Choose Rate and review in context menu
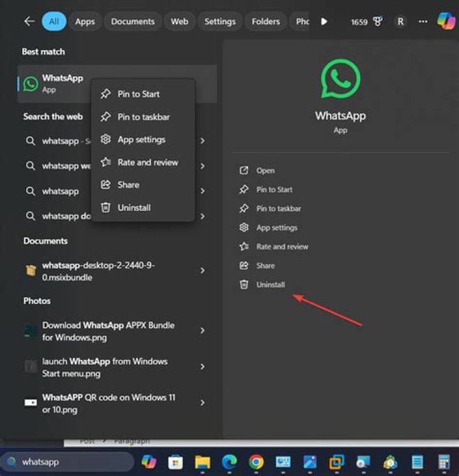This screenshot has width=459, height=476. (x=143, y=162)
